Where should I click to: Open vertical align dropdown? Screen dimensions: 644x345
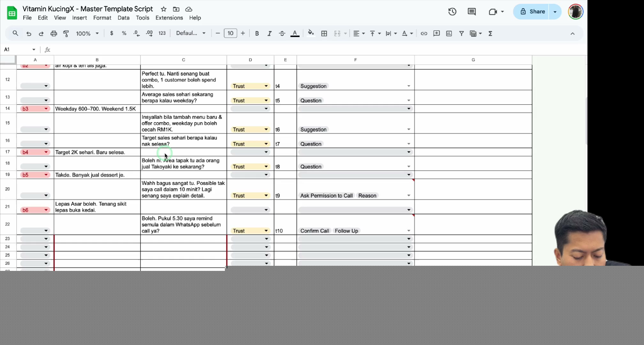pos(375,33)
